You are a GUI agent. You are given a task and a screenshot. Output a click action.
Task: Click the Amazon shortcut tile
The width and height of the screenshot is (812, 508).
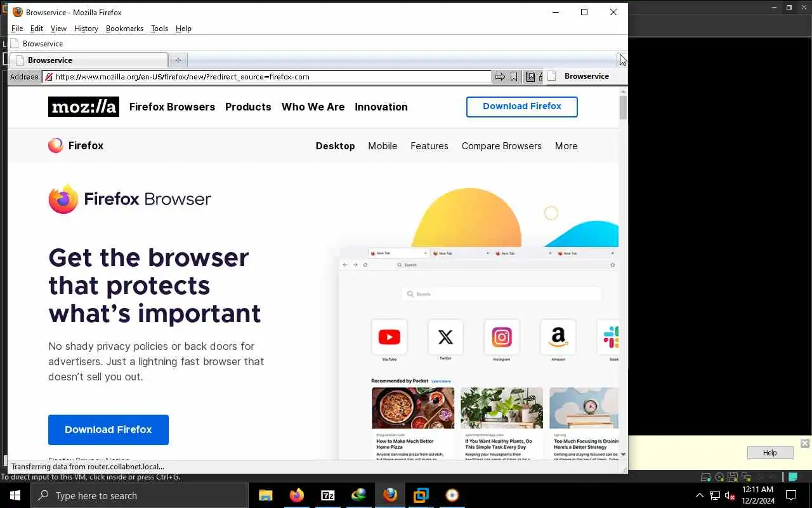[558, 337]
